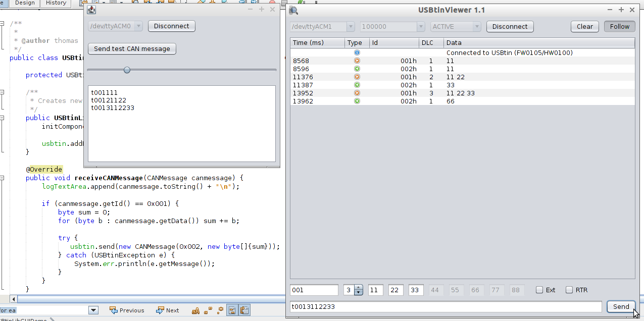
Task: Select the cell with time 8568
Action: pyautogui.click(x=318, y=61)
